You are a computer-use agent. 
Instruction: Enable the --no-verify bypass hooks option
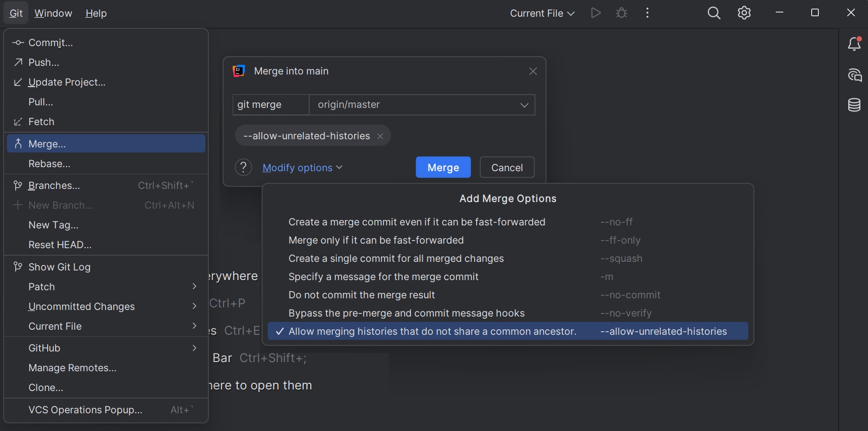pyautogui.click(x=508, y=313)
